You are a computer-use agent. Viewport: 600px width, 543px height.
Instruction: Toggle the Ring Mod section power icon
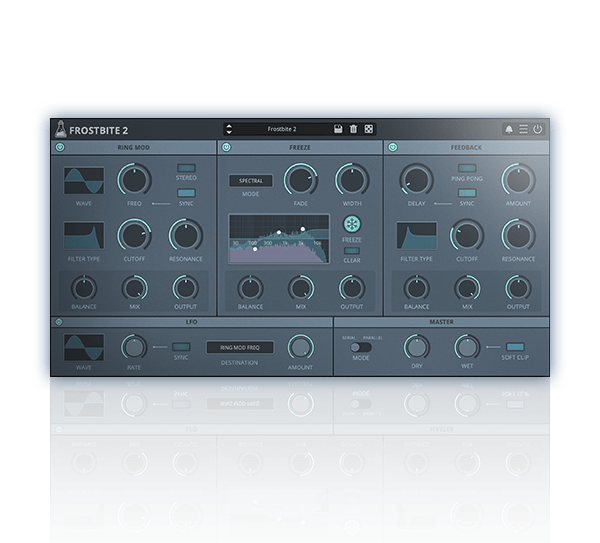tap(60, 147)
